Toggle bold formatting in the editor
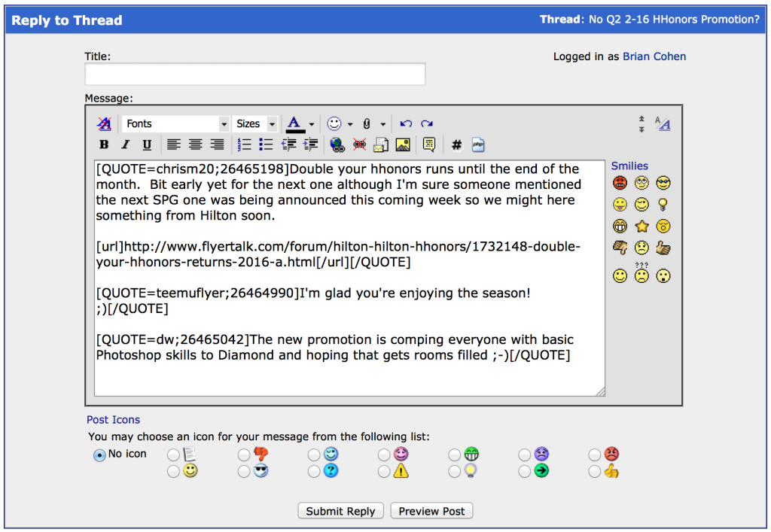Screen dimensions: 771x532 click(x=104, y=144)
